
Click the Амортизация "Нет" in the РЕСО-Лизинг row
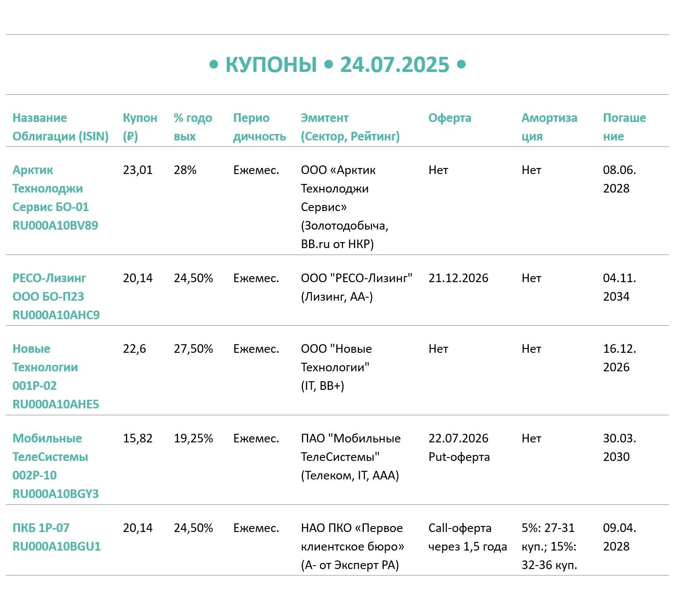531,278
